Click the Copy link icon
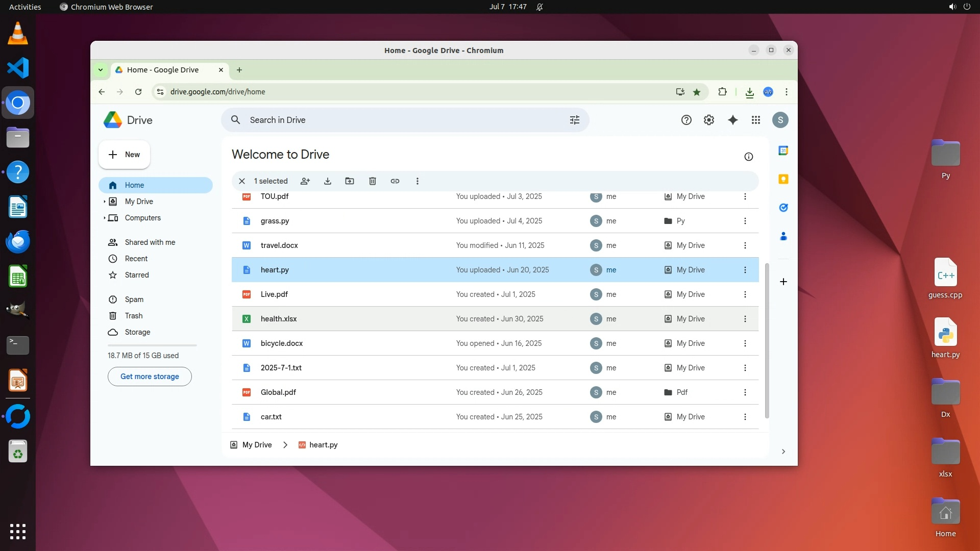Viewport: 980px width, 551px height. tap(395, 181)
